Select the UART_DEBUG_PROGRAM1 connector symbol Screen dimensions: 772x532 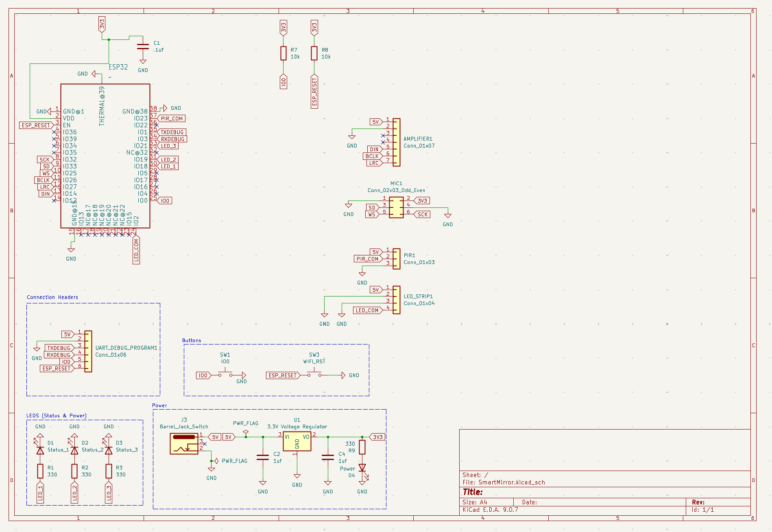point(88,351)
